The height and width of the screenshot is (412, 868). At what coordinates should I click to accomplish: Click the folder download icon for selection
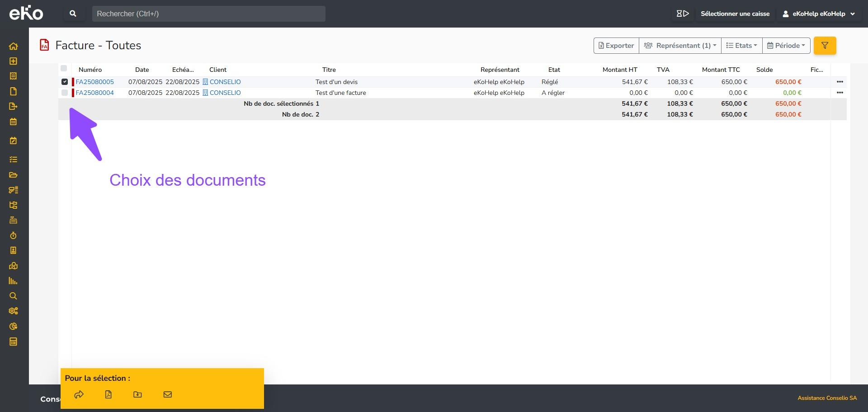point(138,394)
